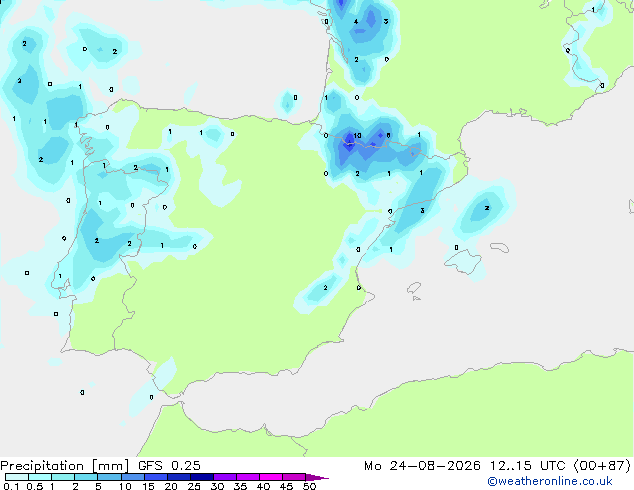Click the Menorca island outline
634x490 pixels.
(500, 247)
